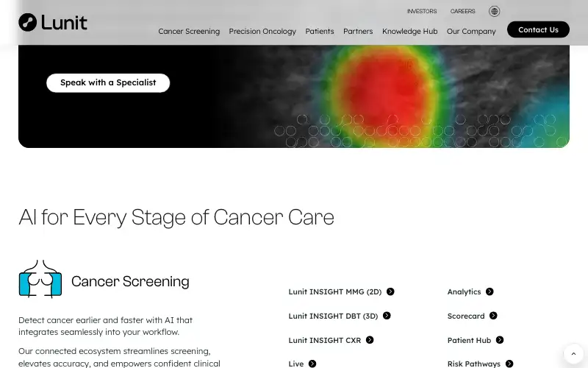588x368 pixels.
Task: Click arrow icon next to Analytics
Action: pos(490,291)
